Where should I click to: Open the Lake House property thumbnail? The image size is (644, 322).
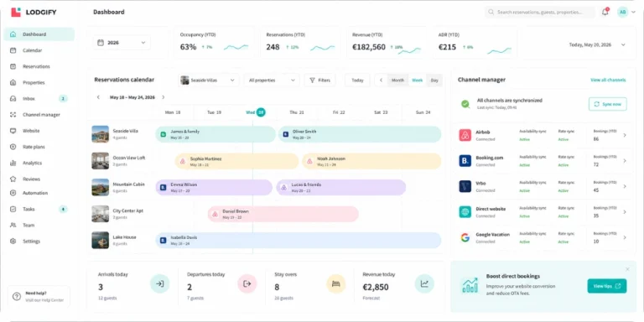click(101, 241)
